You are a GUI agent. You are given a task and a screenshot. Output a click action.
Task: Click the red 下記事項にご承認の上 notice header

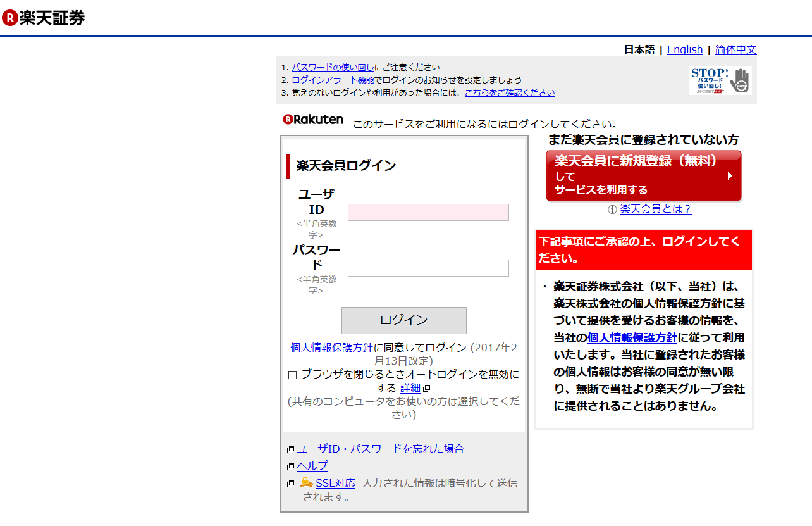click(x=644, y=250)
